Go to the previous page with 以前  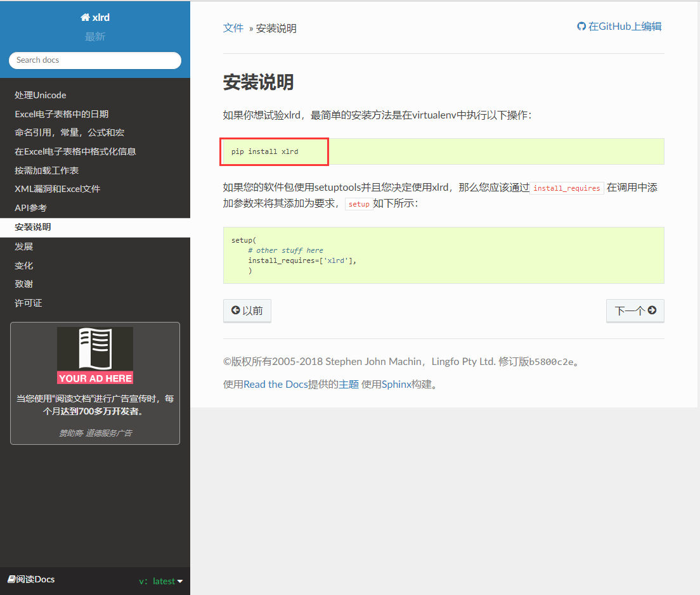click(247, 310)
